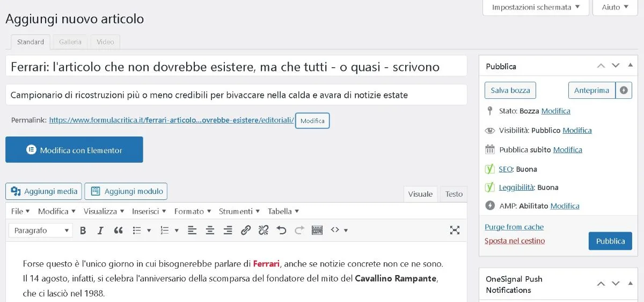Click the calendar icon beside Pubblica subito
The image size is (644, 302).
[x=489, y=149]
